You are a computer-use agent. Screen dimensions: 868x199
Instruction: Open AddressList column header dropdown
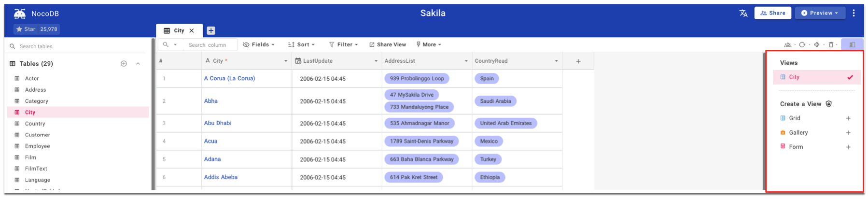point(466,61)
